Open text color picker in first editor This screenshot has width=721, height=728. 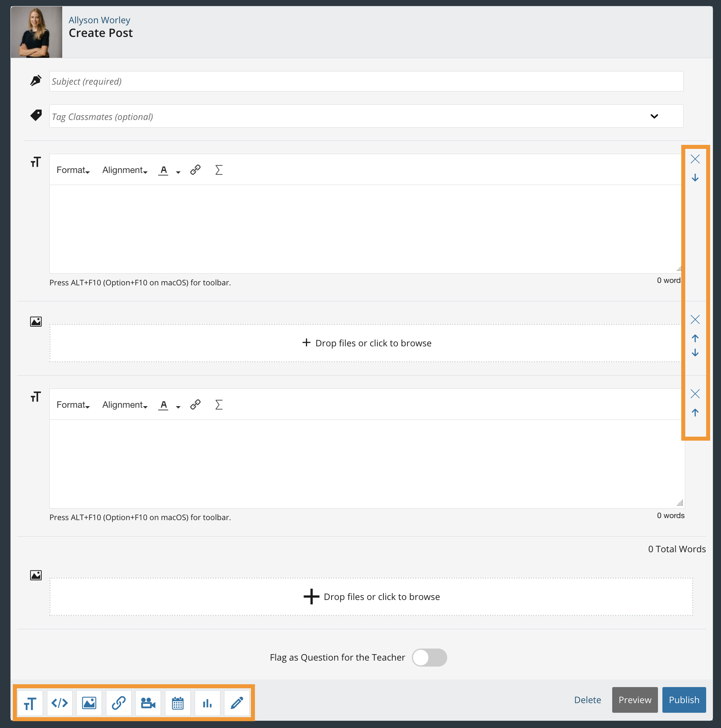(x=178, y=172)
